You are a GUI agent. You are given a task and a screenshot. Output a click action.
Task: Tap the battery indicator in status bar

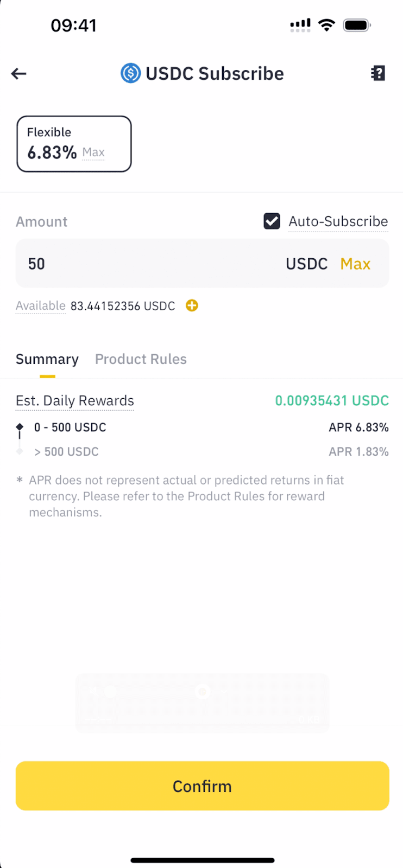tap(357, 25)
